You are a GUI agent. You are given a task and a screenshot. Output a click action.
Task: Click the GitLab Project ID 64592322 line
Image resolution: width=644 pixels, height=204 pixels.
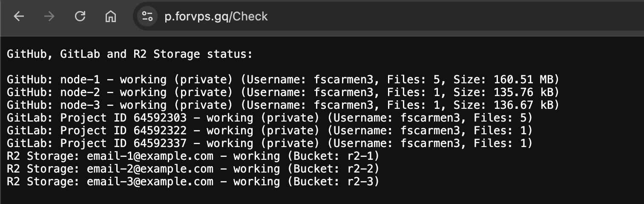[269, 130]
